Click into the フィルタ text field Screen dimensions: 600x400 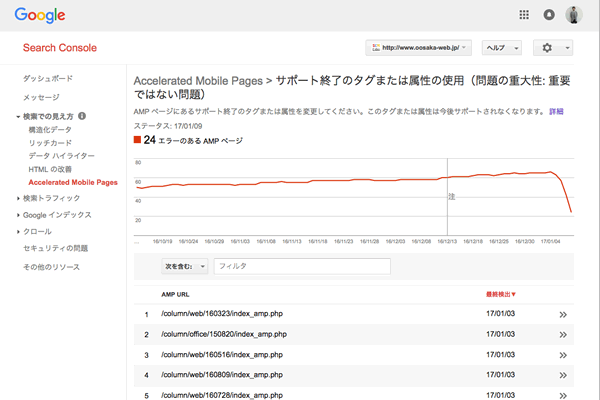(302, 266)
